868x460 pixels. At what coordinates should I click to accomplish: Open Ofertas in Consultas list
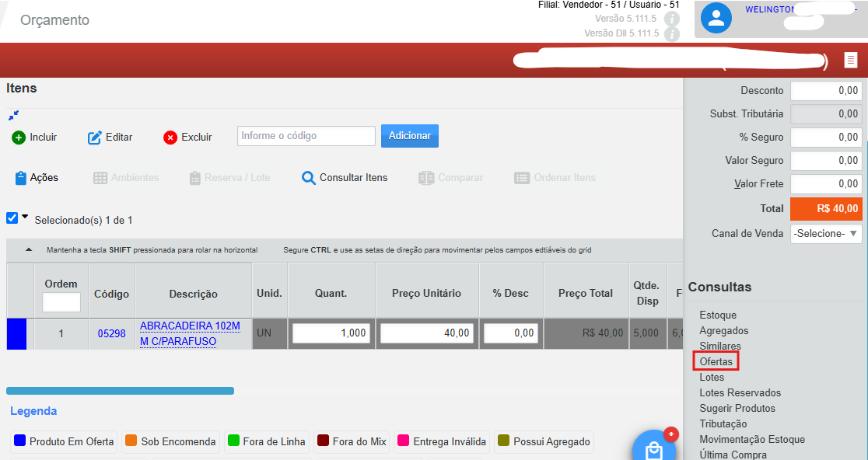(716, 361)
